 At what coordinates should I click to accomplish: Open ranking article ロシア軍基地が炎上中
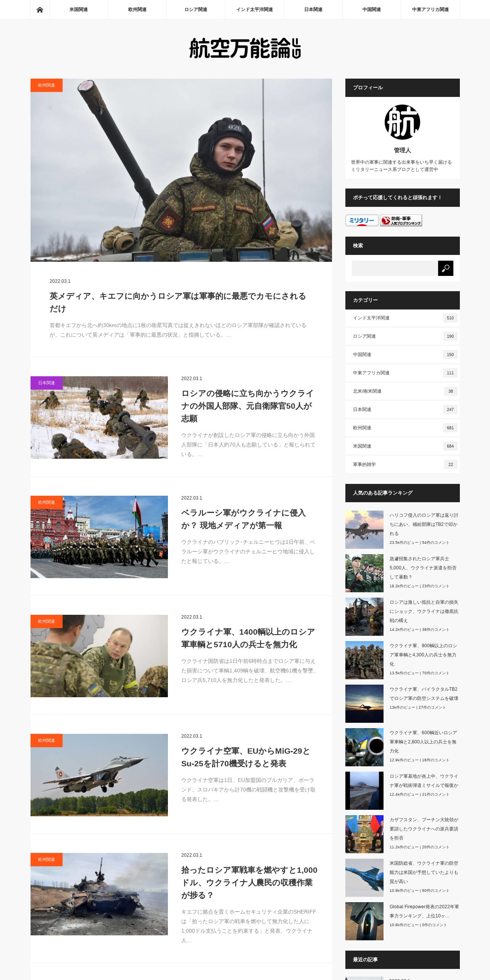(x=424, y=781)
